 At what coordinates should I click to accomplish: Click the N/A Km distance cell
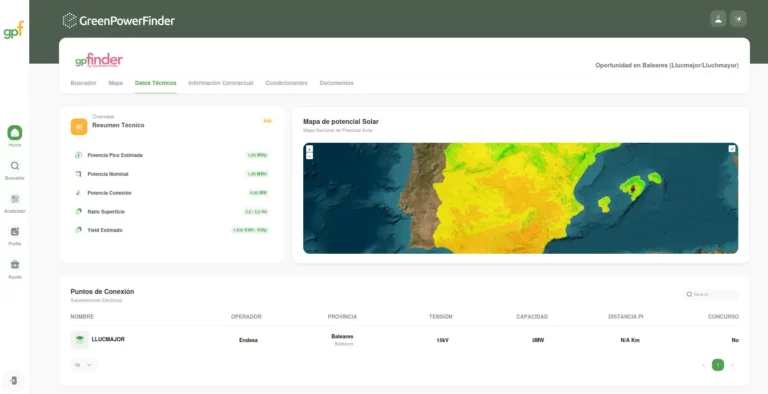pos(630,340)
